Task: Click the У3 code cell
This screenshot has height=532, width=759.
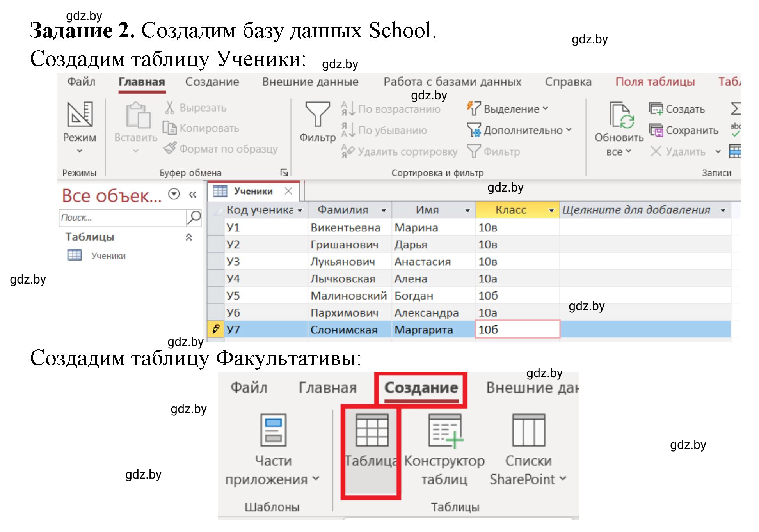Action: (x=266, y=262)
